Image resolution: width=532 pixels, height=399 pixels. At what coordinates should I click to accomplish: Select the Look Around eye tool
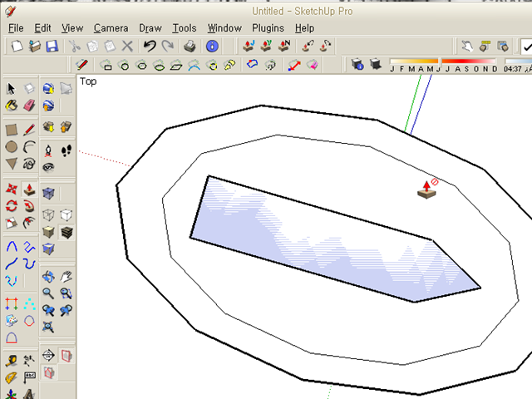pyautogui.click(x=48, y=167)
